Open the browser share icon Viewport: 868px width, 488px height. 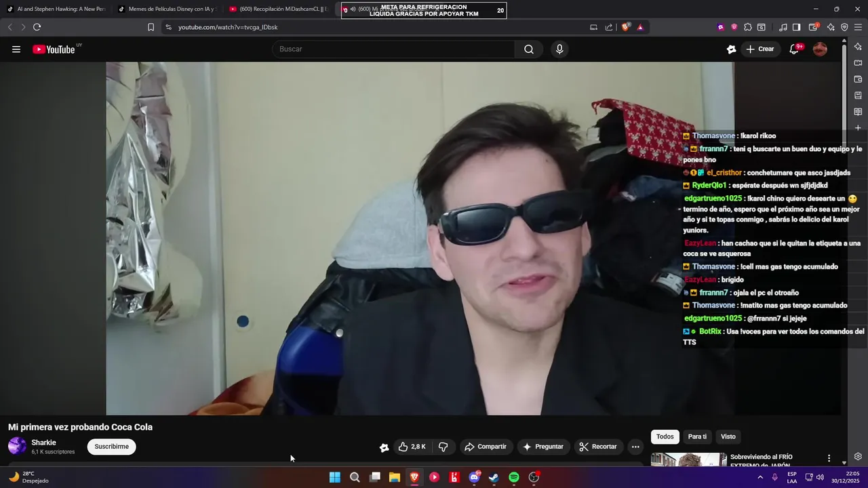point(609,27)
